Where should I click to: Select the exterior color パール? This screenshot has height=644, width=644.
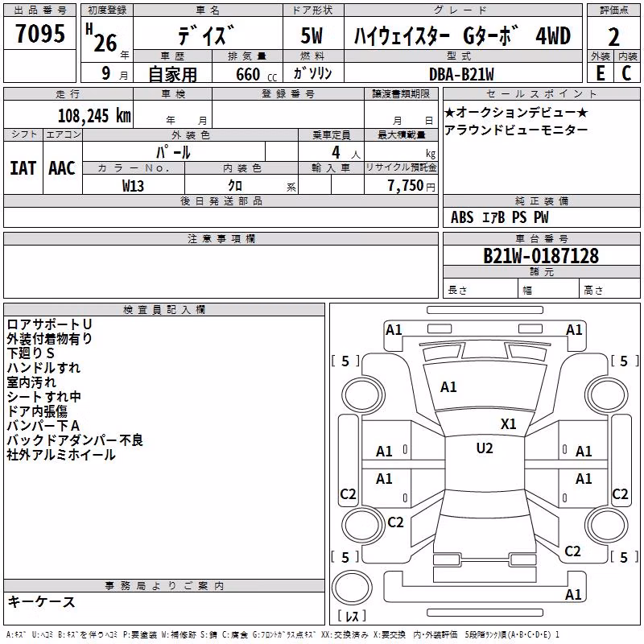tap(173, 152)
